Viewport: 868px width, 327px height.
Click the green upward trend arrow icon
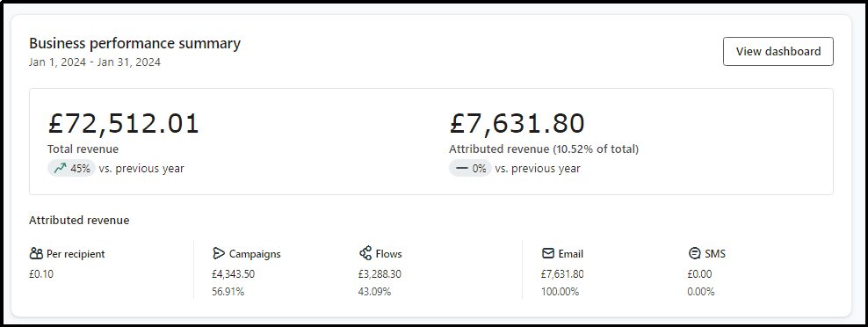click(60, 169)
